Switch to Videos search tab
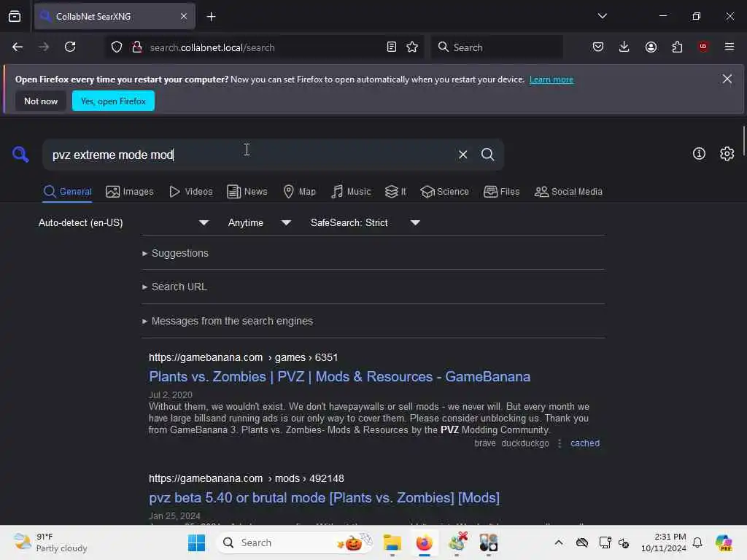The image size is (747, 560). 191,192
